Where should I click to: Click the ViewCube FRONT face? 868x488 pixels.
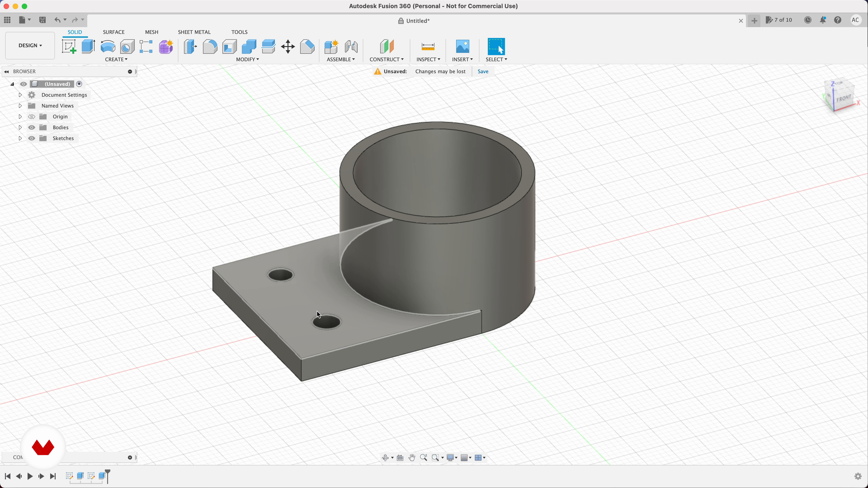(844, 99)
